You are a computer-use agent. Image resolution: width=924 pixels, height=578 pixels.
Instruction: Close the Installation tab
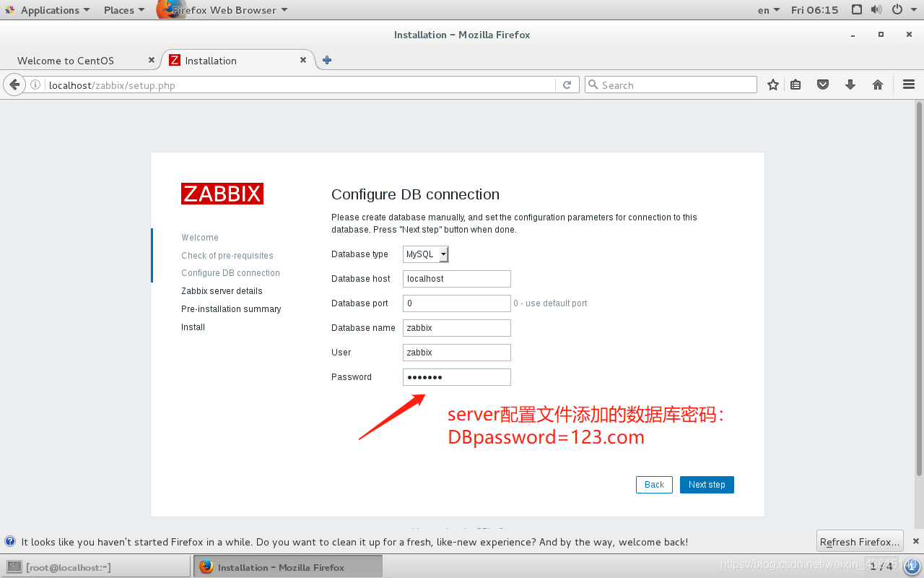click(303, 61)
